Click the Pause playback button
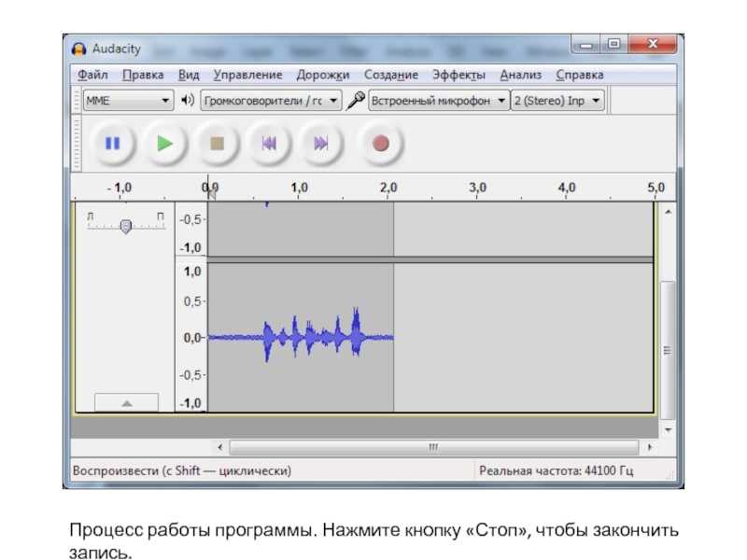 click(113, 144)
